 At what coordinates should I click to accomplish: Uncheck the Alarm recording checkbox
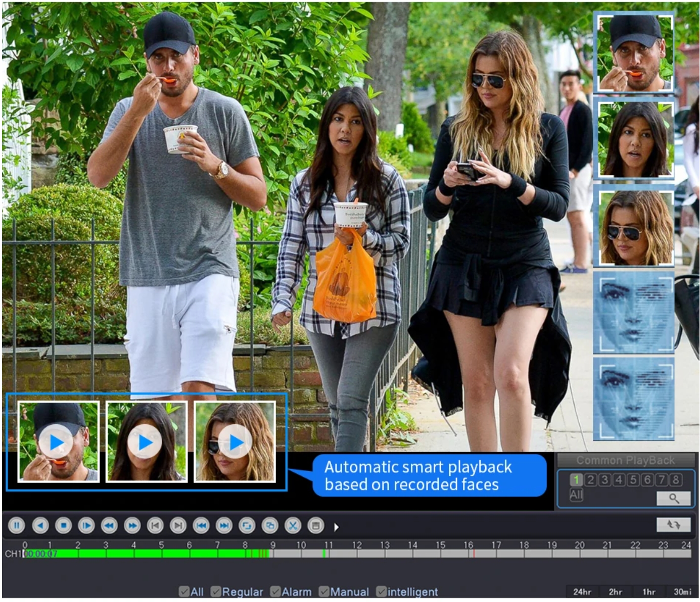tap(275, 591)
